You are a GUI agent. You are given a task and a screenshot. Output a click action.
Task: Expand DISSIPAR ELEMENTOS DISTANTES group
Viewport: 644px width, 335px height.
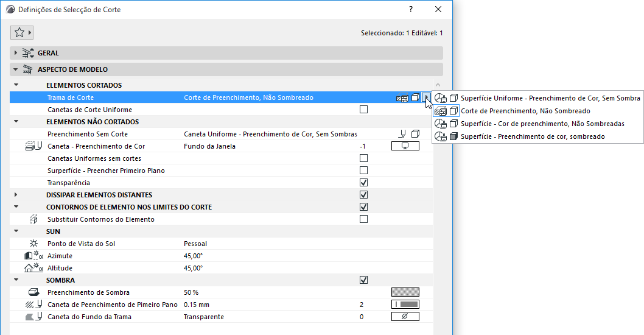[16, 194]
